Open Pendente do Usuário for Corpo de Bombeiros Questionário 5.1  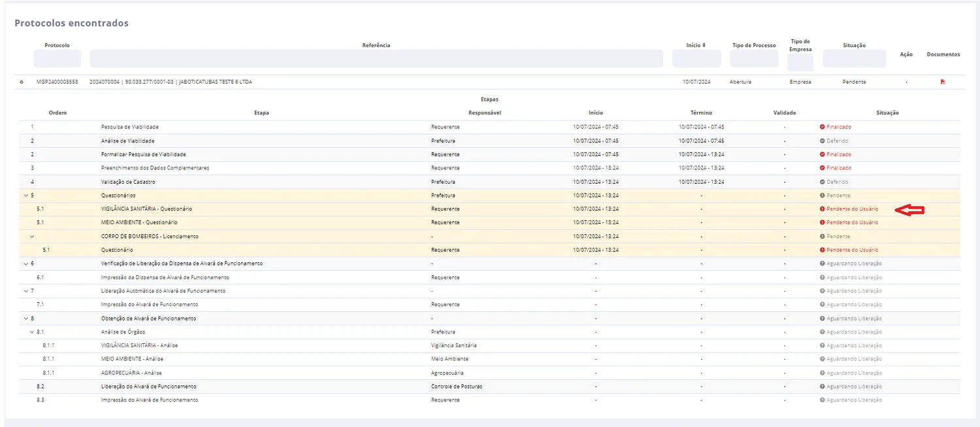coord(852,250)
